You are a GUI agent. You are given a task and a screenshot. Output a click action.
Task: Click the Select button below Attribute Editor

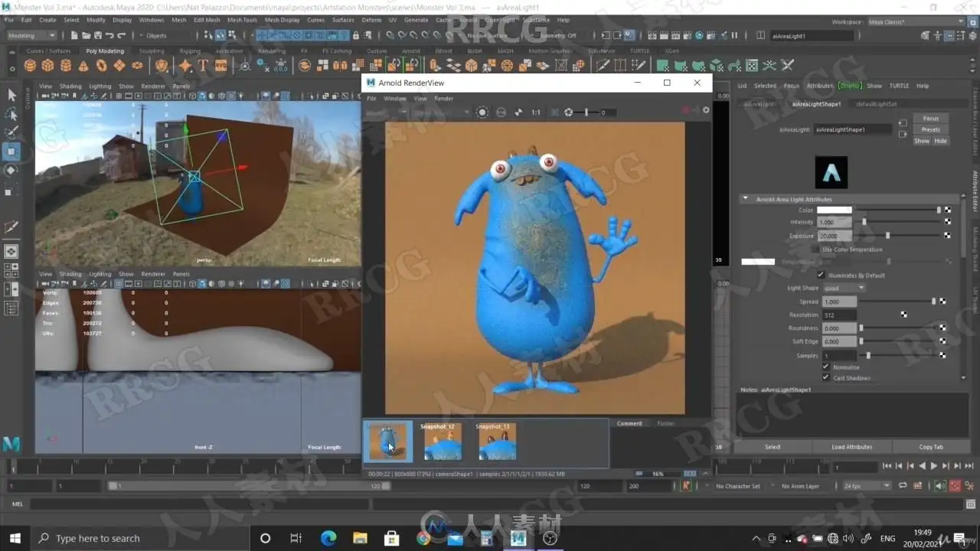coord(773,447)
